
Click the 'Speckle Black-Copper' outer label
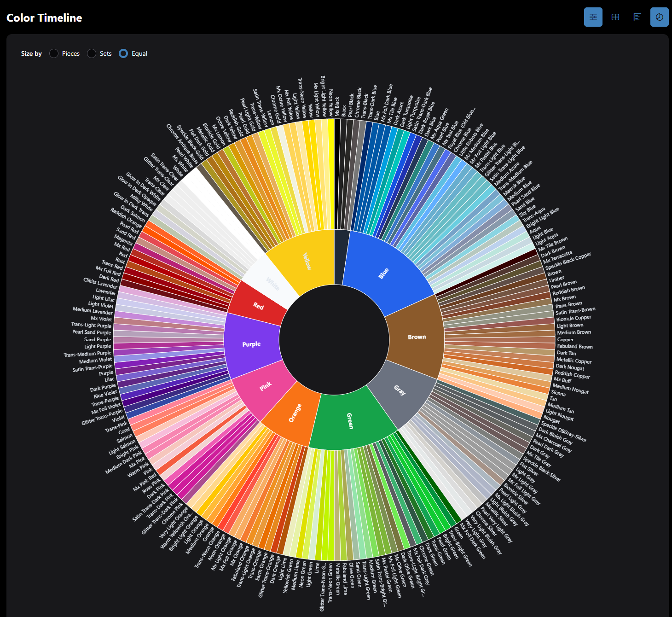point(568,261)
